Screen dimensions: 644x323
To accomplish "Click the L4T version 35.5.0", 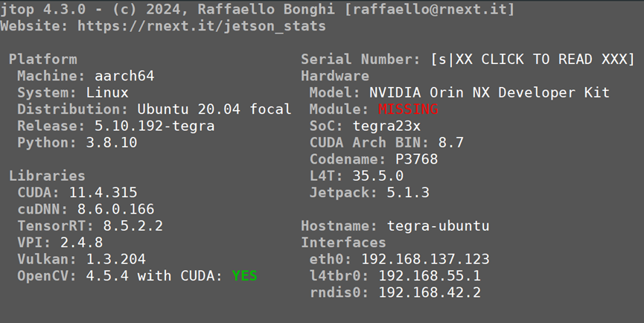I will click(378, 176).
